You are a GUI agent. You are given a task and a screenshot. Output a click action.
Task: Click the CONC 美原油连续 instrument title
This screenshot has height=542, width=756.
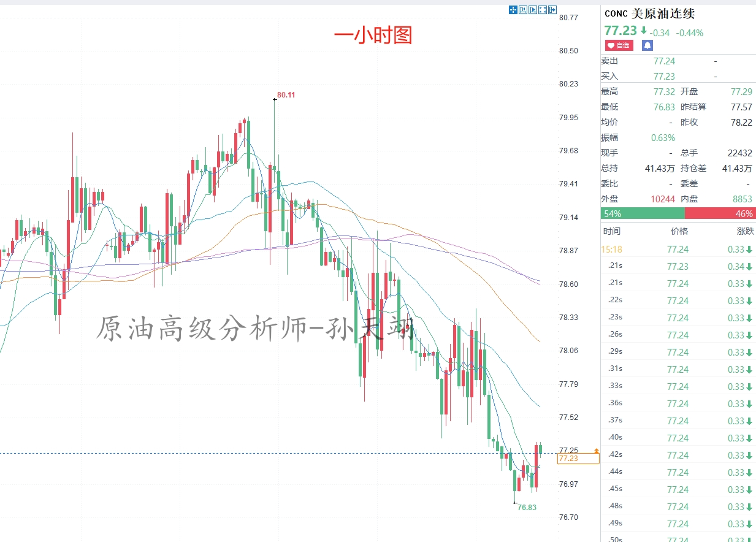[649, 14]
